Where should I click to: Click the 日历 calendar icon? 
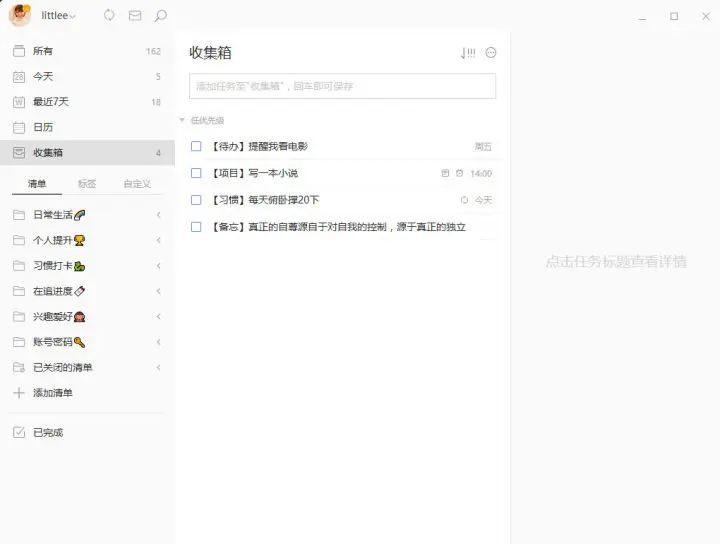19,127
